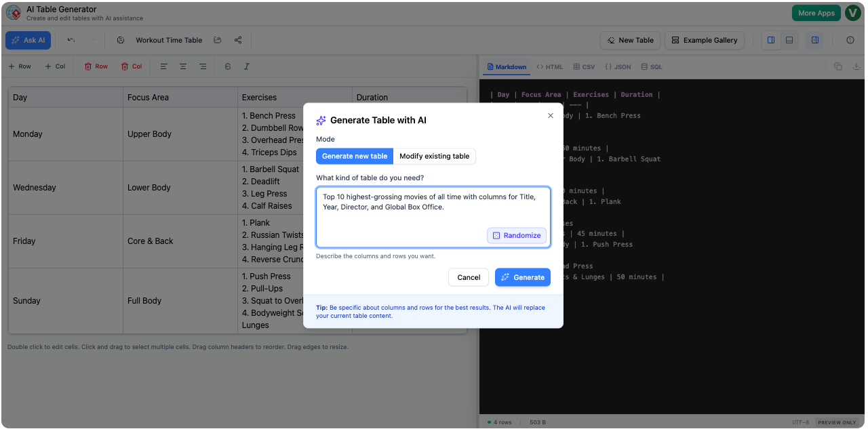868x429 pixels.
Task: Click the redo arrow icon
Action: [92, 40]
